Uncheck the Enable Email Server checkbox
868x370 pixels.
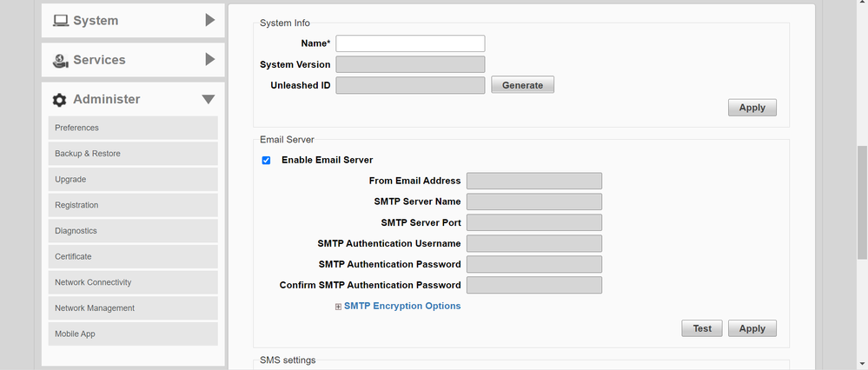pos(266,160)
